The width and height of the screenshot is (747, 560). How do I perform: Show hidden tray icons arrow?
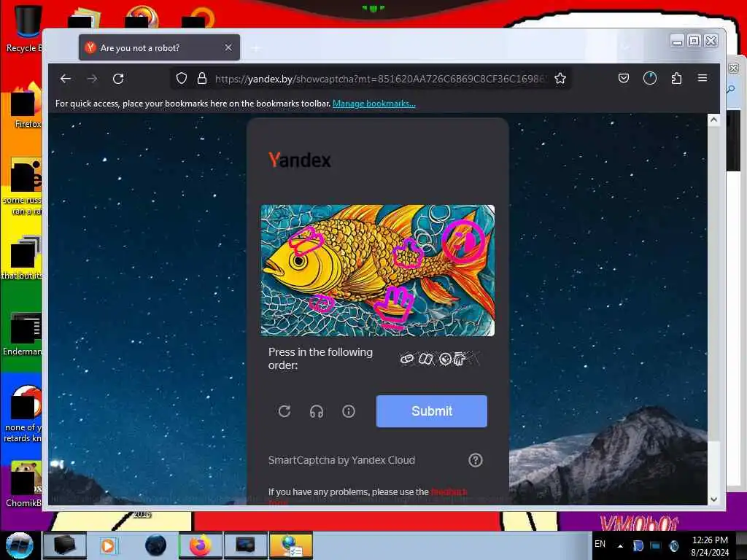coord(620,545)
